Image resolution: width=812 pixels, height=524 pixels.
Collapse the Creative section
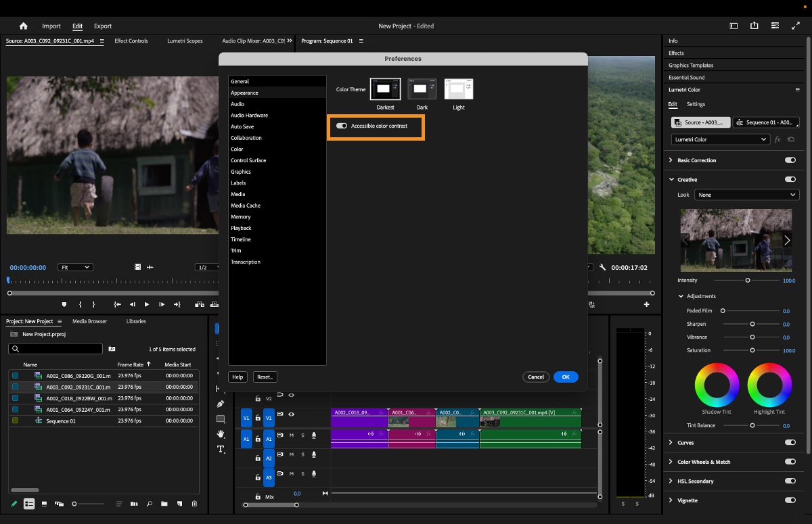pyautogui.click(x=671, y=180)
